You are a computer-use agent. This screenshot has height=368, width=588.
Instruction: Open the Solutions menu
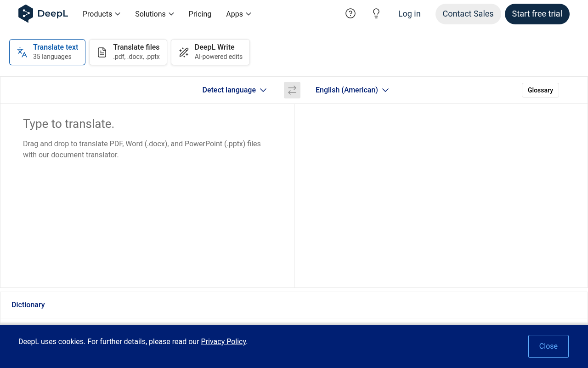click(x=154, y=14)
